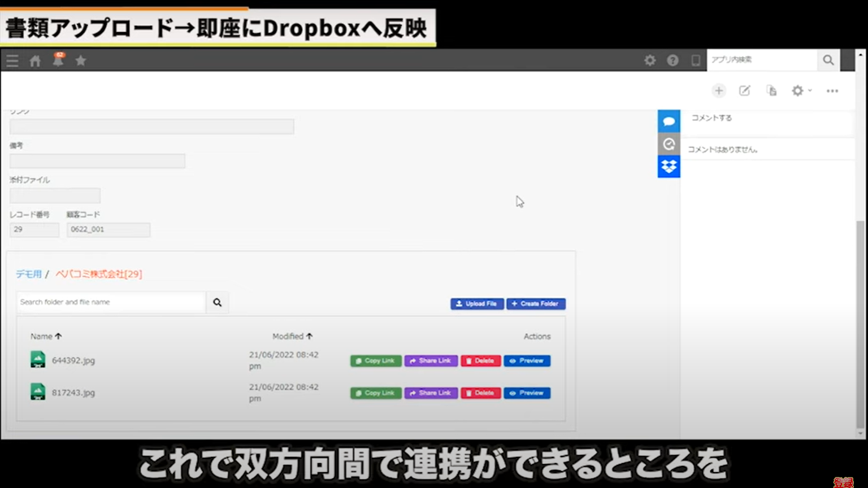868x488 pixels.
Task: Click the Modified date of 817243.jpg
Action: pyautogui.click(x=284, y=393)
